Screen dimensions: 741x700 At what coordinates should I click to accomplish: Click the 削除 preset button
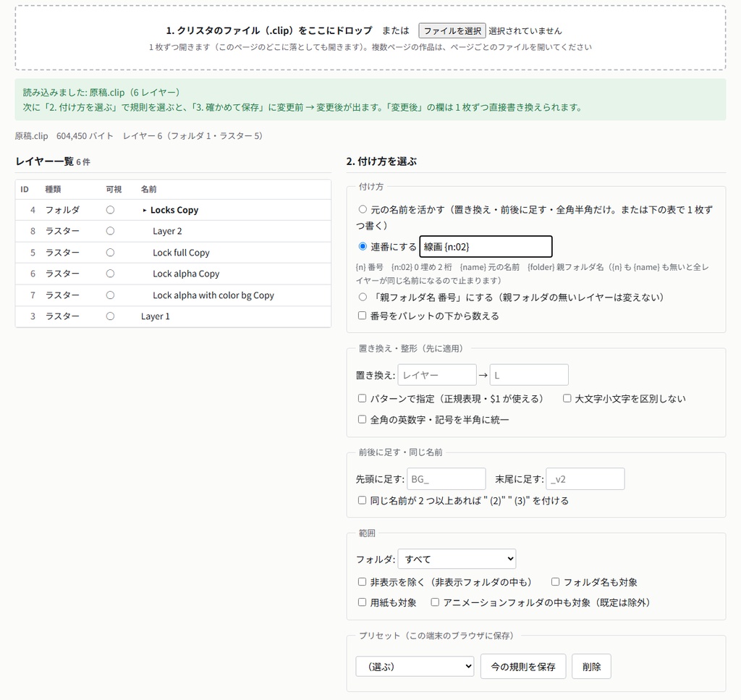tap(592, 667)
